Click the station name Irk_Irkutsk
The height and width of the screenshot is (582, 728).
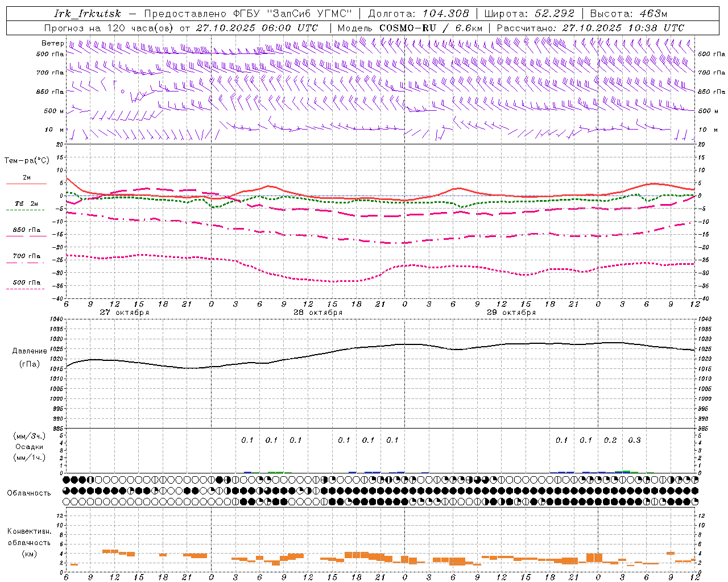click(x=88, y=14)
